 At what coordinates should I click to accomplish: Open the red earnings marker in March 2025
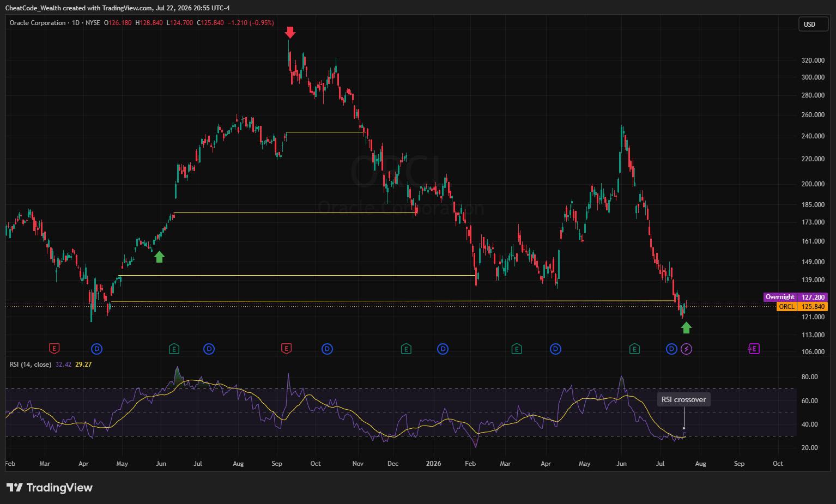54,349
